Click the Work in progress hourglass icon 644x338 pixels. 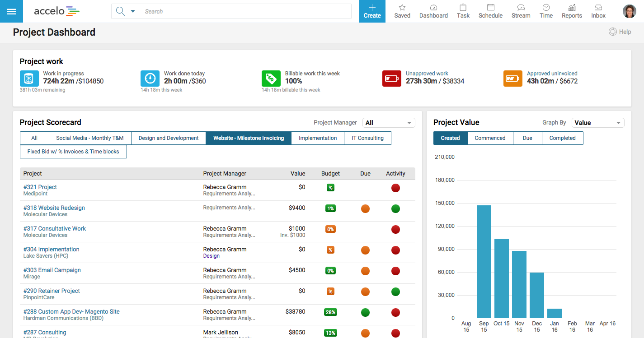pos(29,79)
